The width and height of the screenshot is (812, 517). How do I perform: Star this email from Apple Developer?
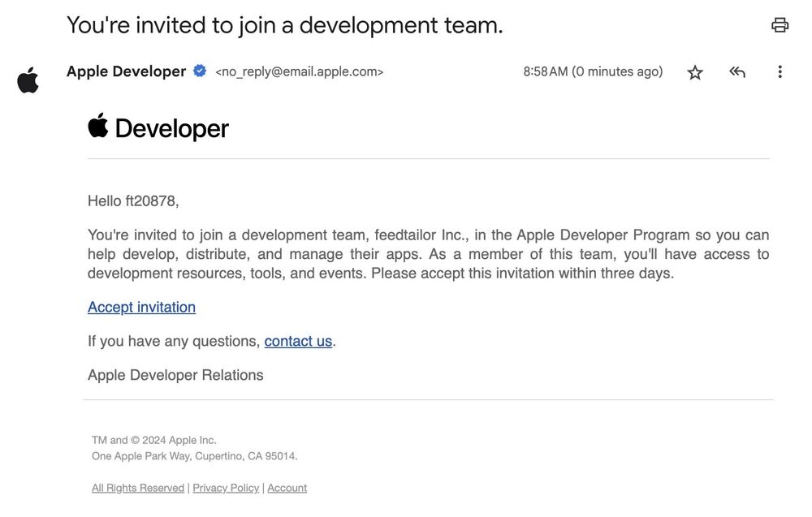694,72
